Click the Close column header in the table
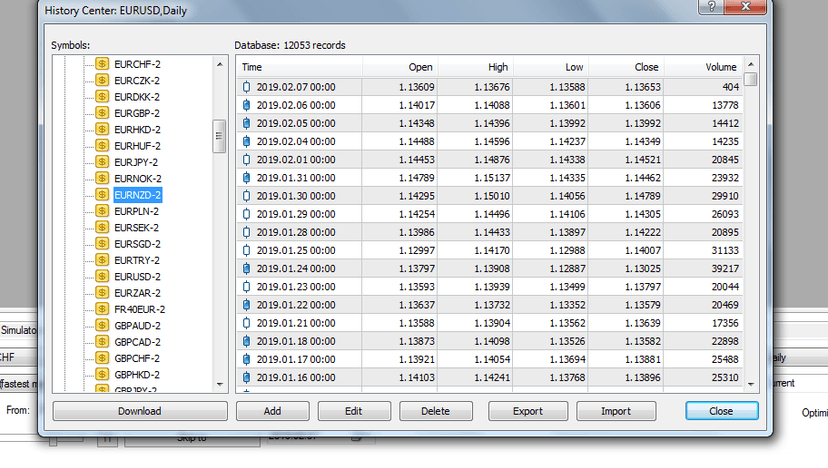Screen dimensions: 828x468 point(646,67)
